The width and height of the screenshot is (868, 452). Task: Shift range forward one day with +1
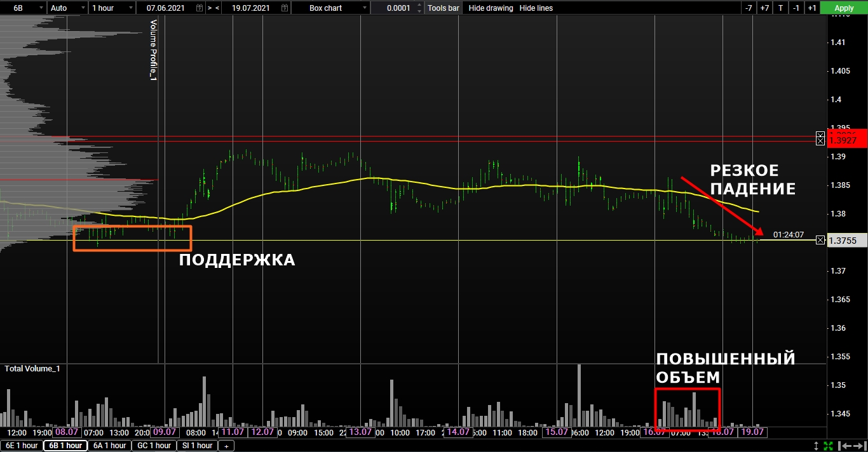point(811,8)
